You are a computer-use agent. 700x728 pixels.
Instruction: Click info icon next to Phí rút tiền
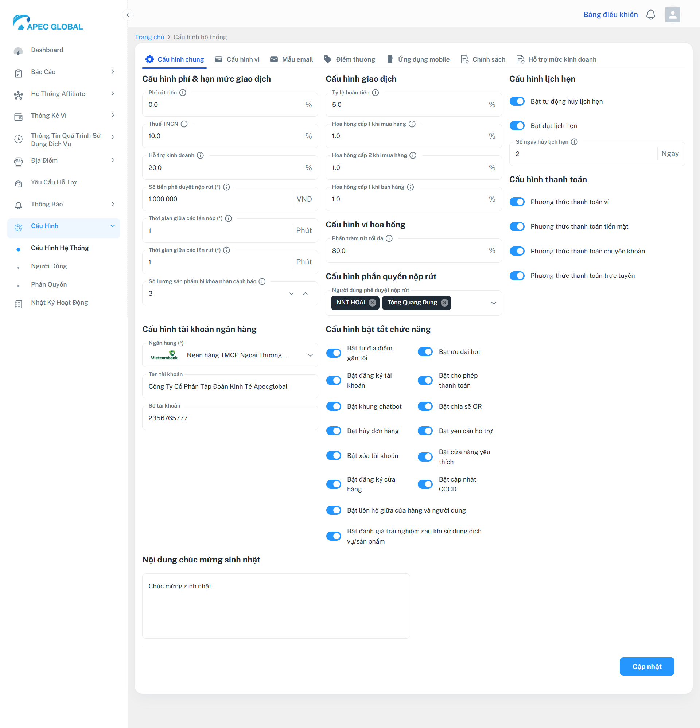[x=183, y=93]
